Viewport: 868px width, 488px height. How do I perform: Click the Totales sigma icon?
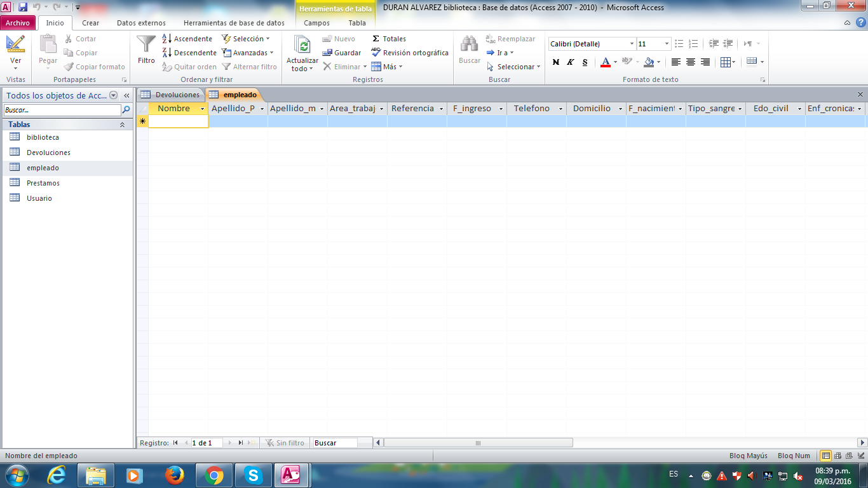(376, 39)
